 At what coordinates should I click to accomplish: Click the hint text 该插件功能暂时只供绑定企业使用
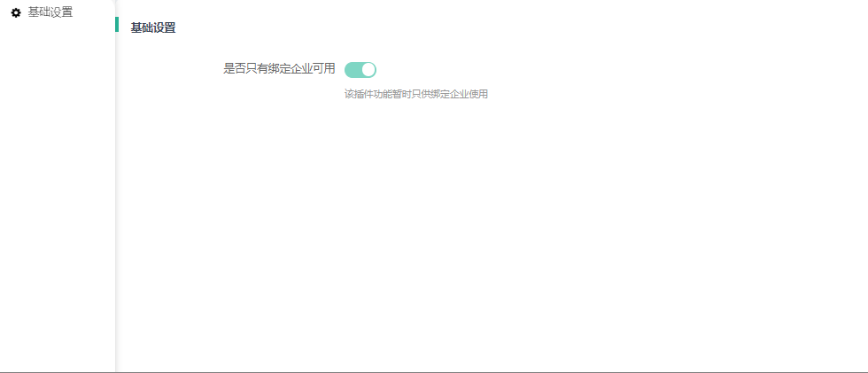coord(415,94)
